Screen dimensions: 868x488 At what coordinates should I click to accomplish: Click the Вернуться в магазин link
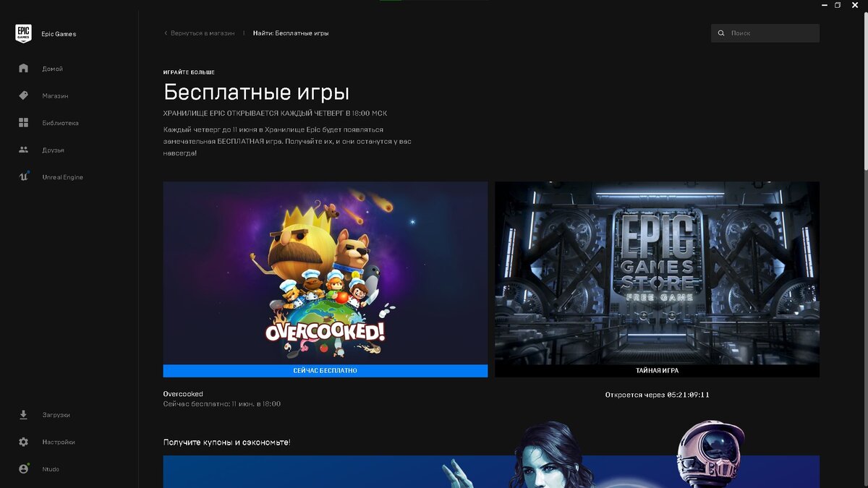pos(203,33)
